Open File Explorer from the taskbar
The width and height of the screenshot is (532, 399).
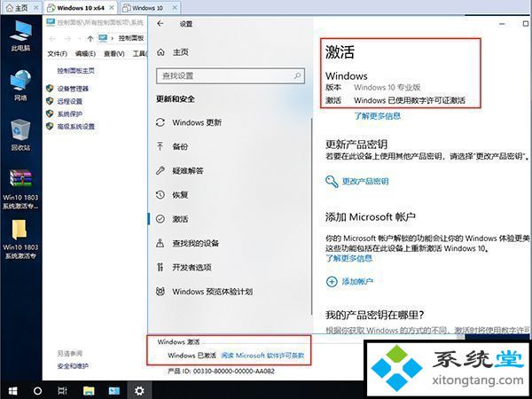click(x=89, y=391)
